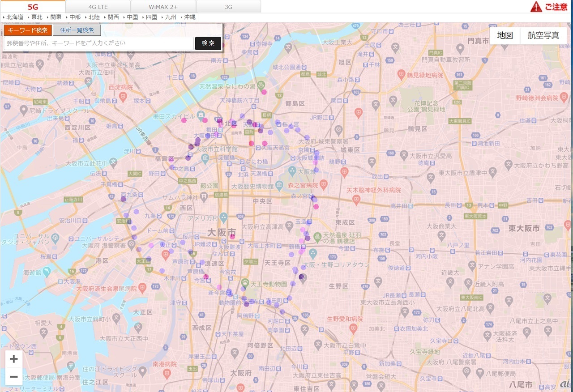Image resolution: width=573 pixels, height=392 pixels.
Task: Select the 住所一覧検索 address list search
Action: click(77, 30)
